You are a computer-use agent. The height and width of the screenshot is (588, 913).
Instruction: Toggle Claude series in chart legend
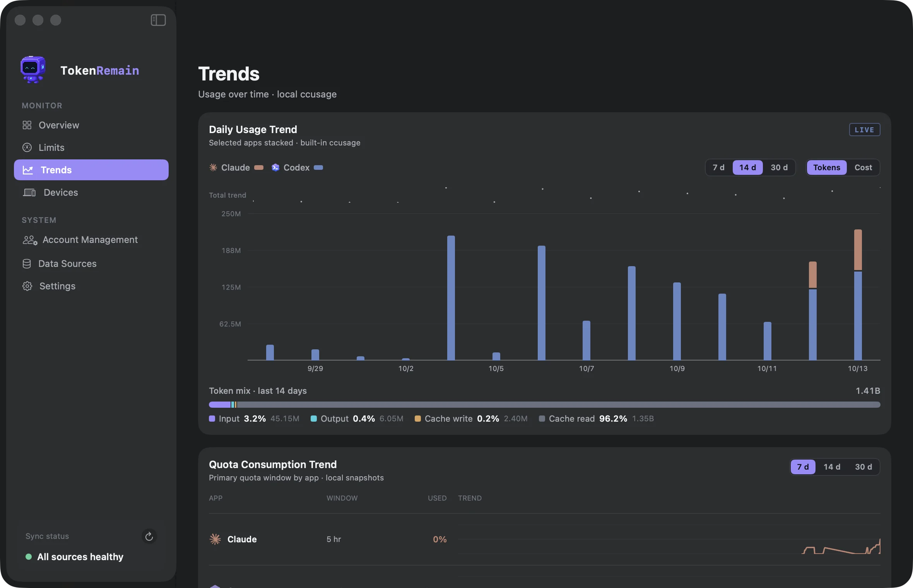(x=236, y=168)
